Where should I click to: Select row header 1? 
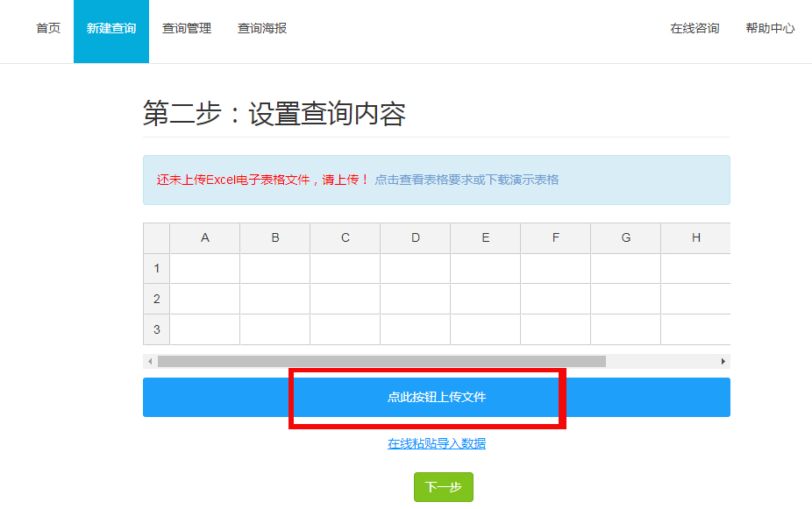click(x=156, y=268)
